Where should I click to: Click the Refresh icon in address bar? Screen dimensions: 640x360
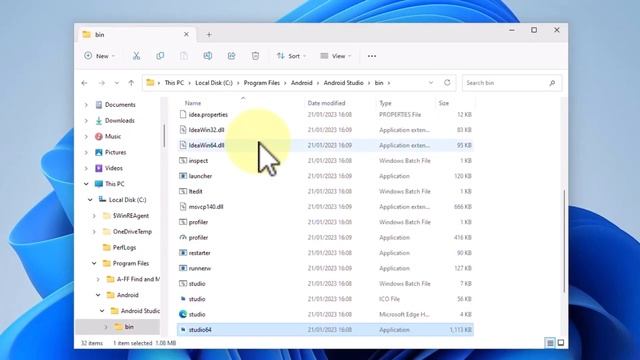click(447, 82)
